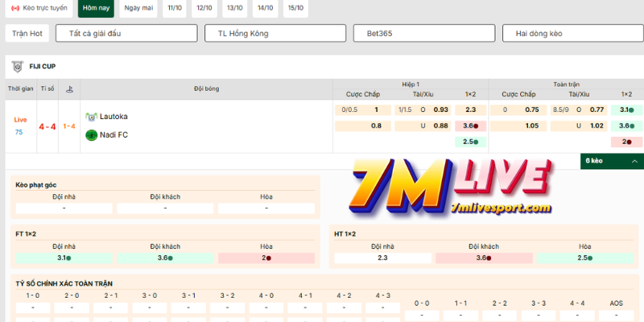
Task: Click FT 1×2 home odds 3.1
Action: click(x=64, y=258)
